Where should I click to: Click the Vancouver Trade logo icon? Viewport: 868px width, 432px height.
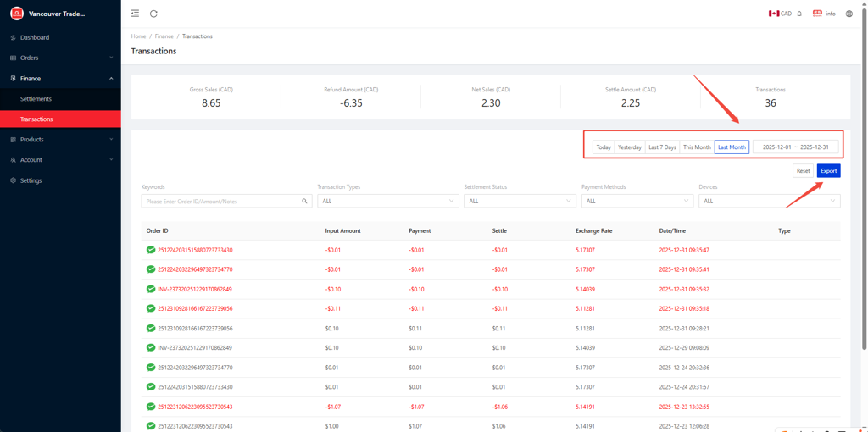[16, 14]
